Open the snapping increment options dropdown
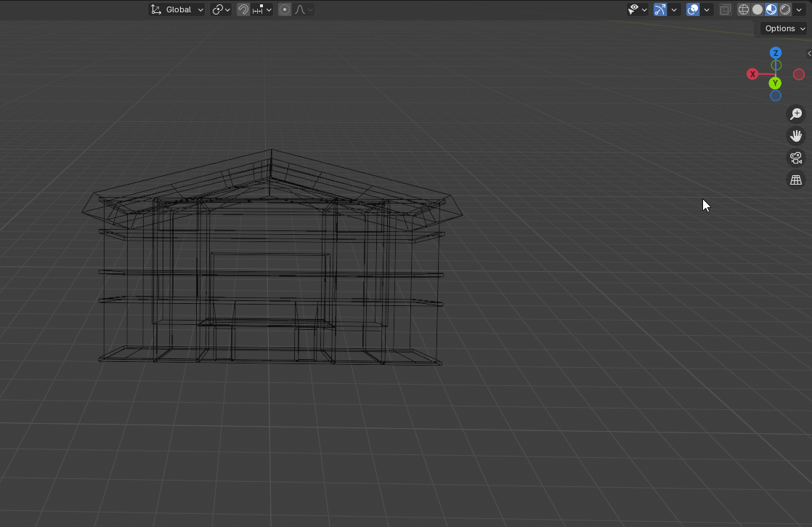 pyautogui.click(x=262, y=9)
